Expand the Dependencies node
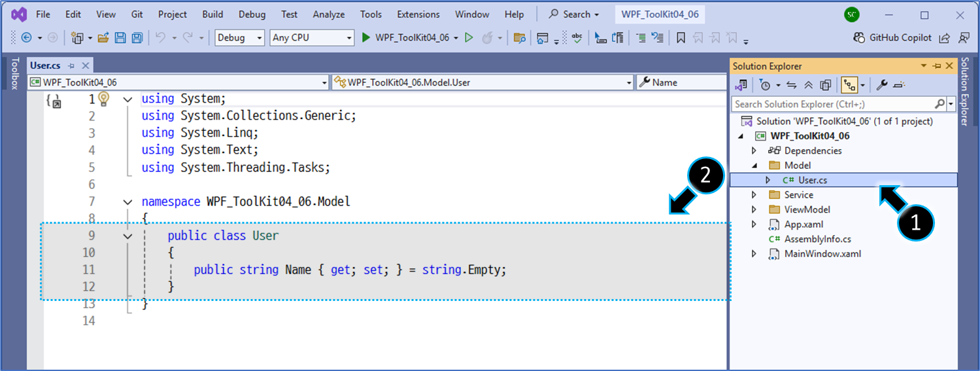This screenshot has height=371, width=980. 754,150
